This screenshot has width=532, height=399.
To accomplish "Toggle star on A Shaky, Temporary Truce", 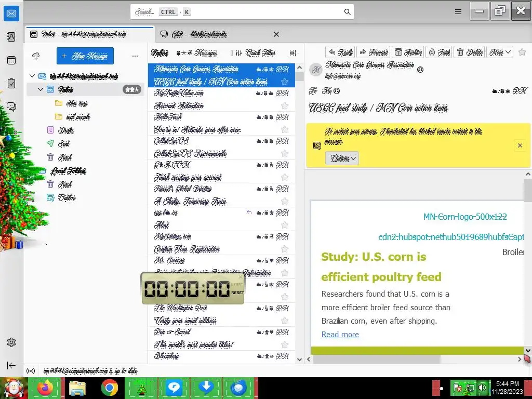I will tap(285, 201).
